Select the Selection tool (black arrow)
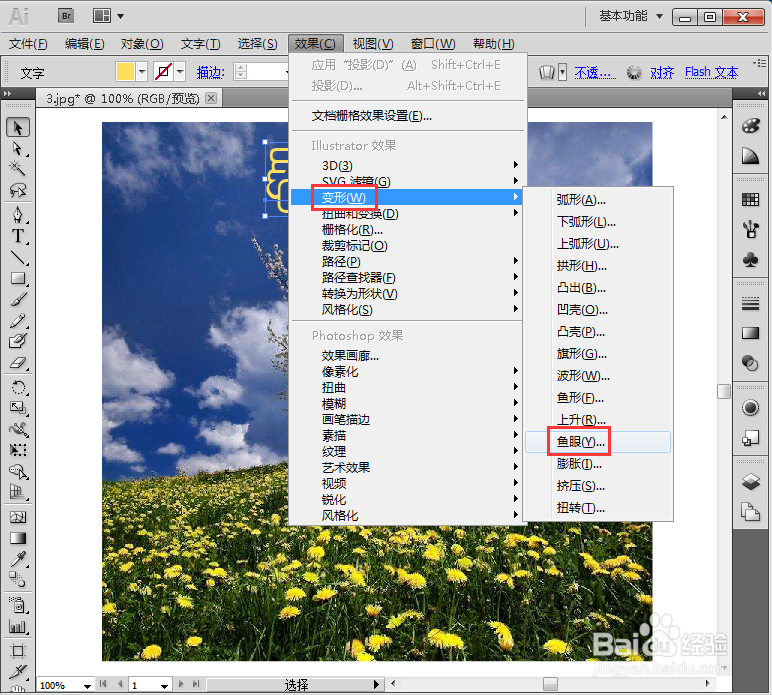772x695 pixels. coord(18,127)
